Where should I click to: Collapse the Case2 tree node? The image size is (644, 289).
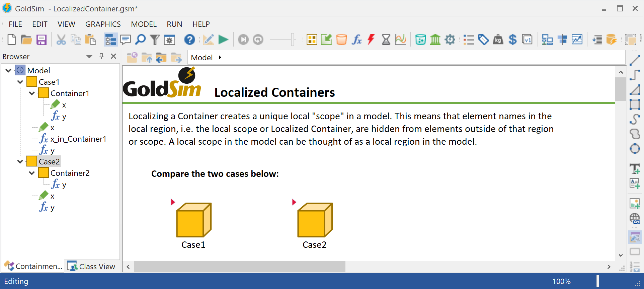click(20, 161)
